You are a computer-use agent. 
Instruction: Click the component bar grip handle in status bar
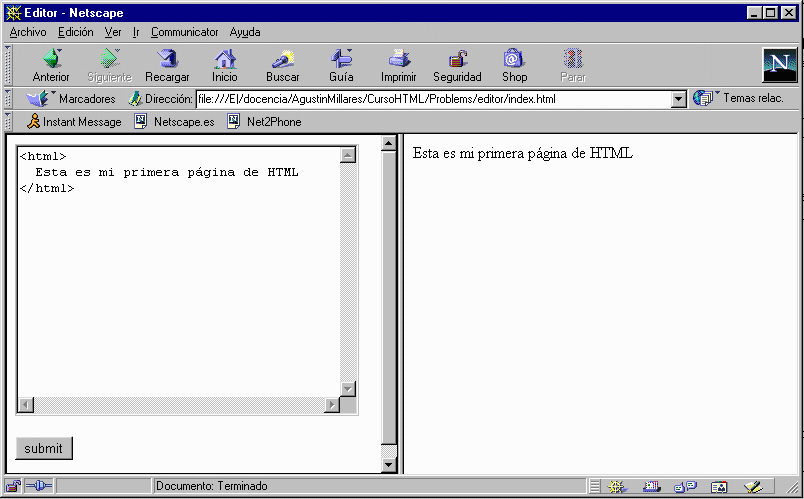(594, 486)
